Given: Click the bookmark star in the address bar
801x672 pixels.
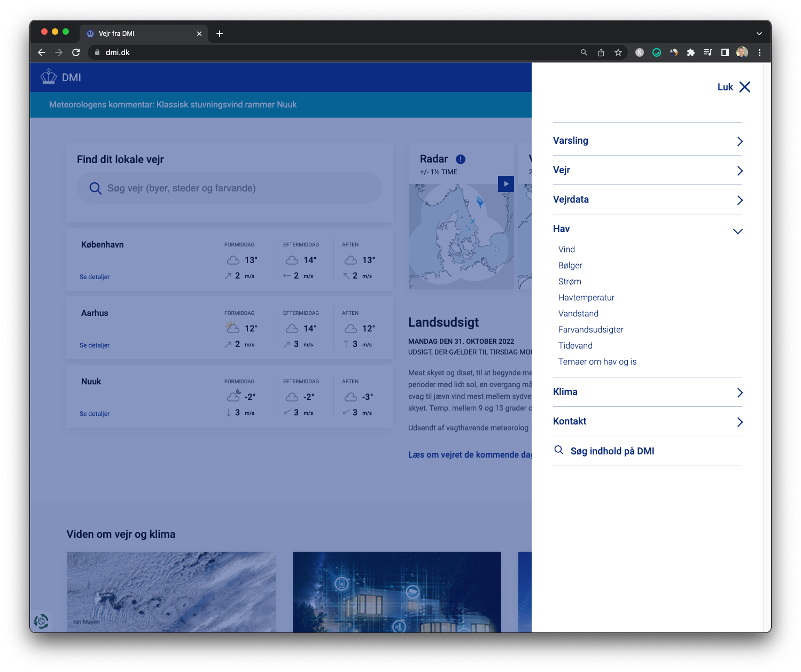Looking at the screenshot, I should click(619, 52).
